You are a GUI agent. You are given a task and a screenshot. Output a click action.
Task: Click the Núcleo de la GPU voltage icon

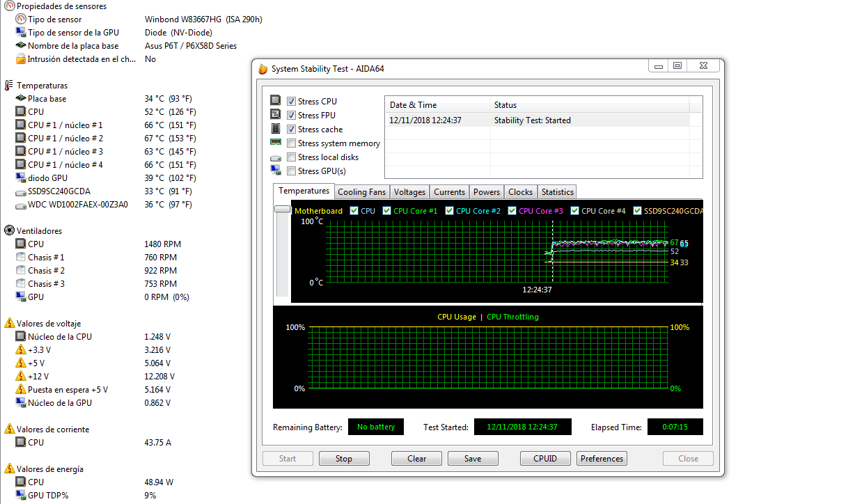pos(21,403)
